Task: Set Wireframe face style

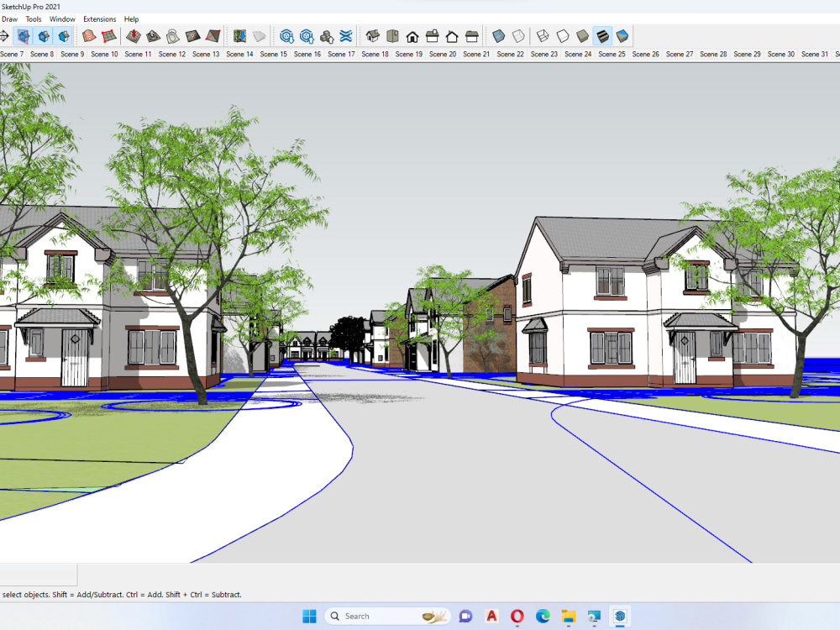Action: (543, 36)
